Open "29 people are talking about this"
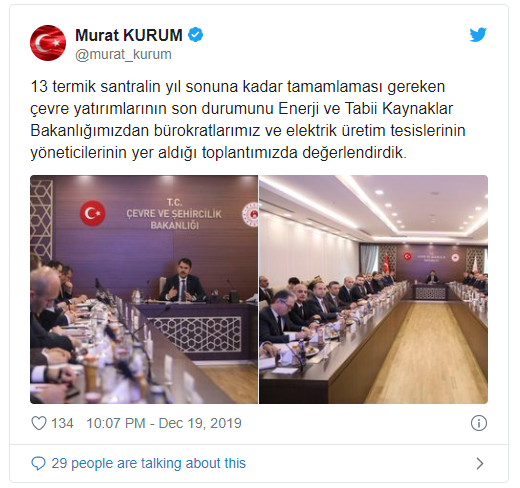The height and width of the screenshot is (488, 520). coord(148,463)
